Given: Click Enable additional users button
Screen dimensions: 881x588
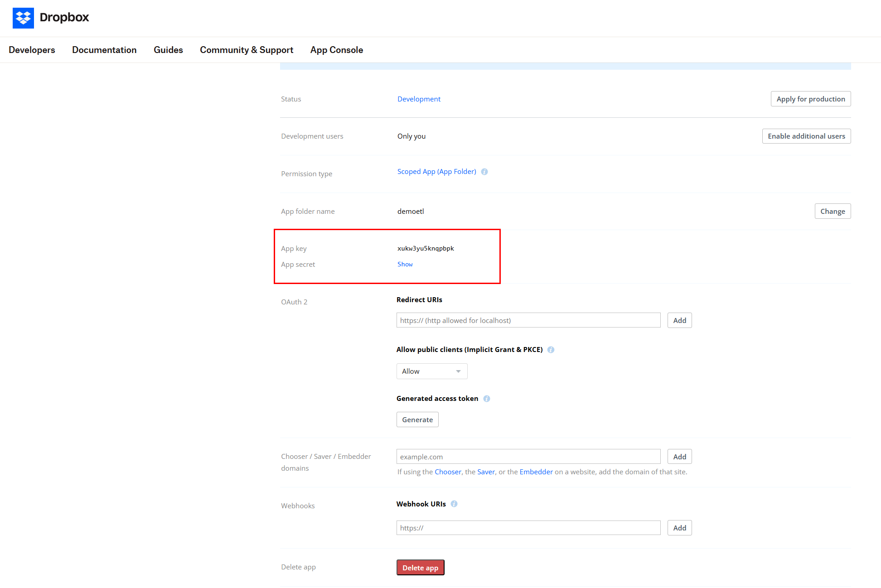Looking at the screenshot, I should pos(806,136).
